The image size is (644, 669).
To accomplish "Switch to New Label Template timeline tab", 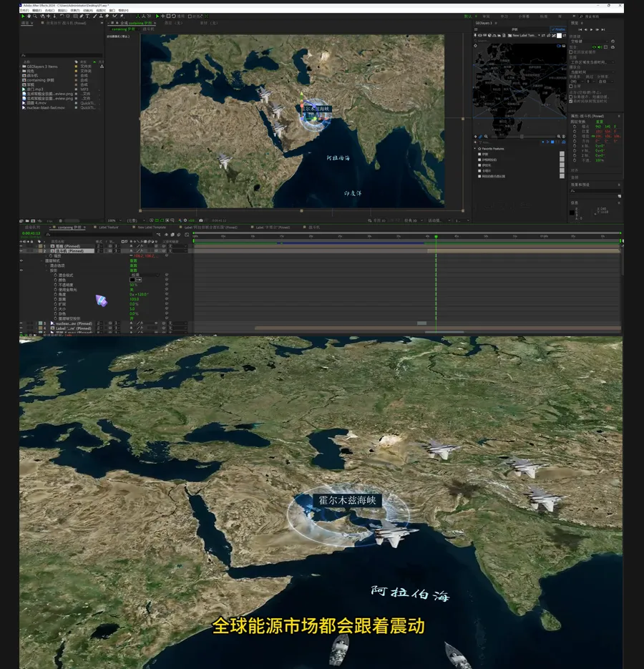I will click(x=152, y=228).
